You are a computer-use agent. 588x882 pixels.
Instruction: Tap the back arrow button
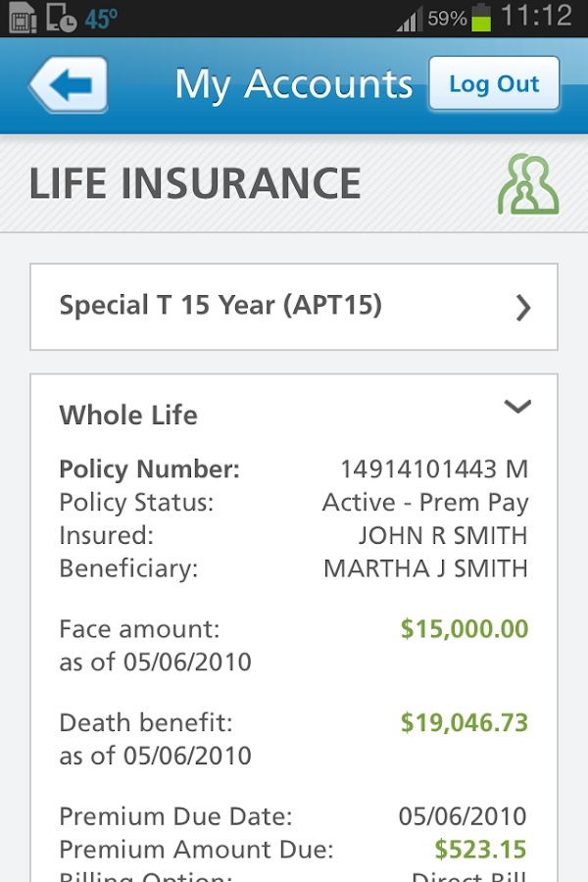(x=68, y=84)
